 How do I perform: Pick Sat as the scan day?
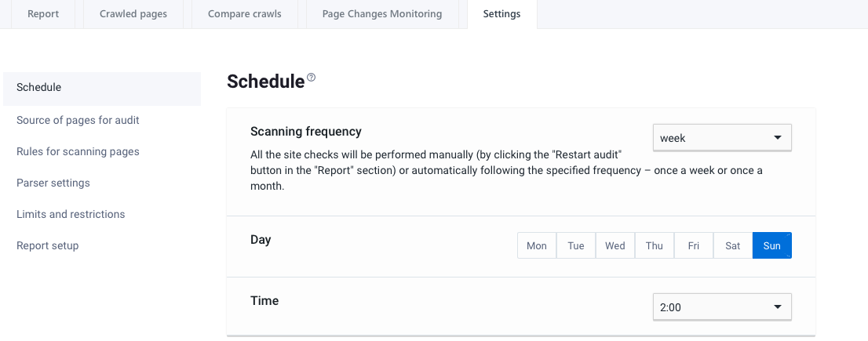pos(733,245)
